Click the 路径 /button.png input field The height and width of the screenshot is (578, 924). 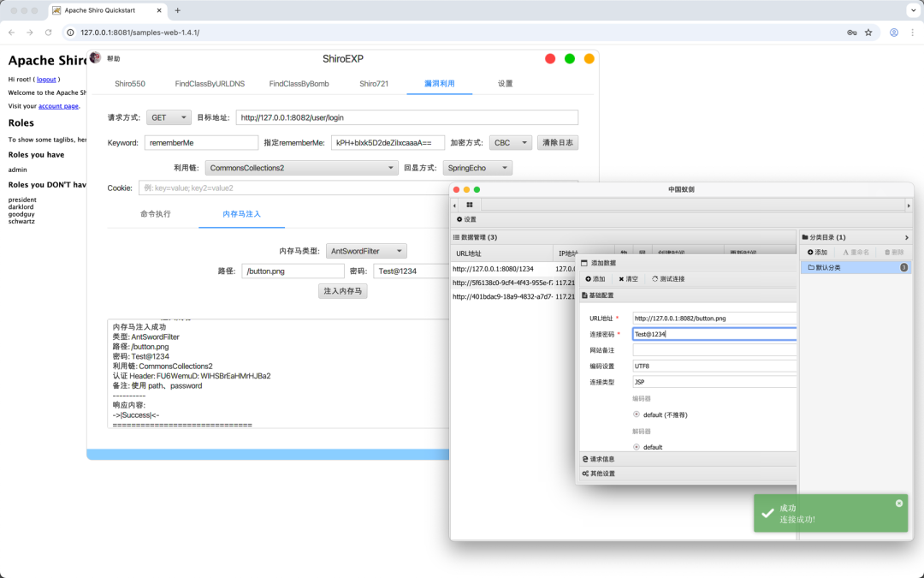(x=293, y=271)
